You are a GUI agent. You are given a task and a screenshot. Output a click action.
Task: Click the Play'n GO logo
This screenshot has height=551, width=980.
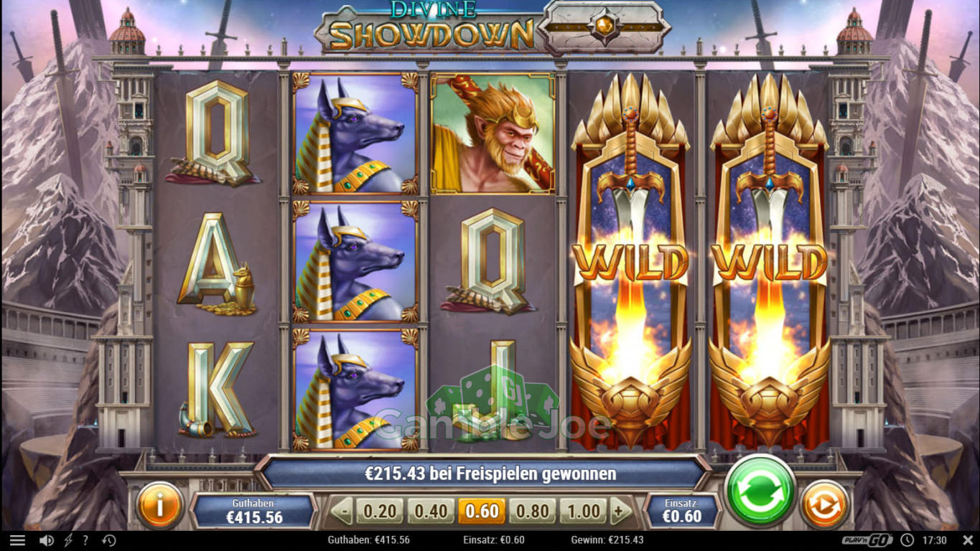(868, 540)
